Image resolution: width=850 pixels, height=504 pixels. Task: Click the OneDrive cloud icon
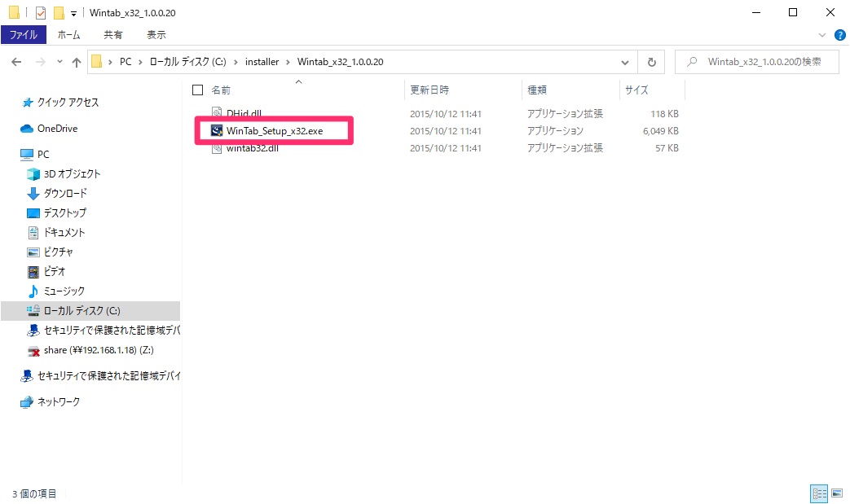27,129
